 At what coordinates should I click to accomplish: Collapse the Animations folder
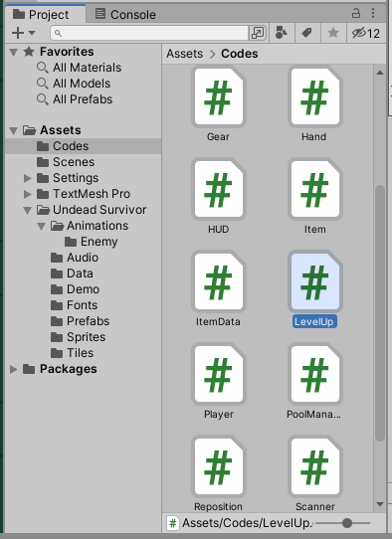pyautogui.click(x=41, y=226)
